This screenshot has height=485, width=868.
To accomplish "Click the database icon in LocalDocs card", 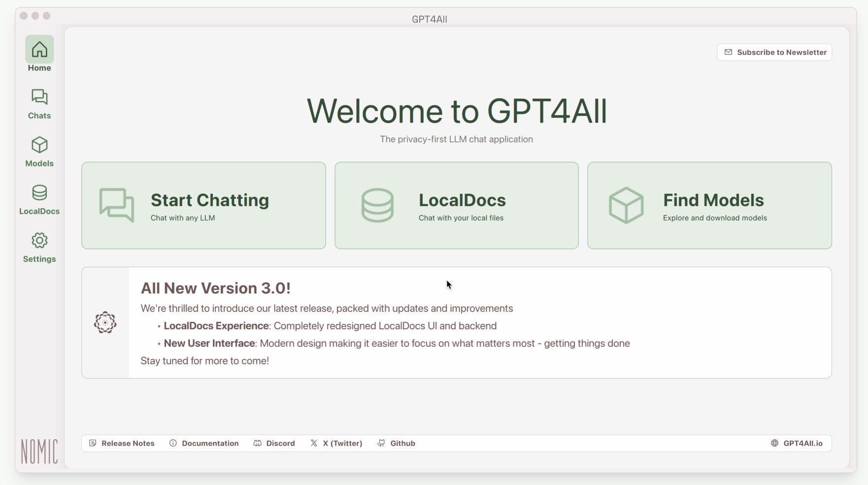I will (377, 206).
